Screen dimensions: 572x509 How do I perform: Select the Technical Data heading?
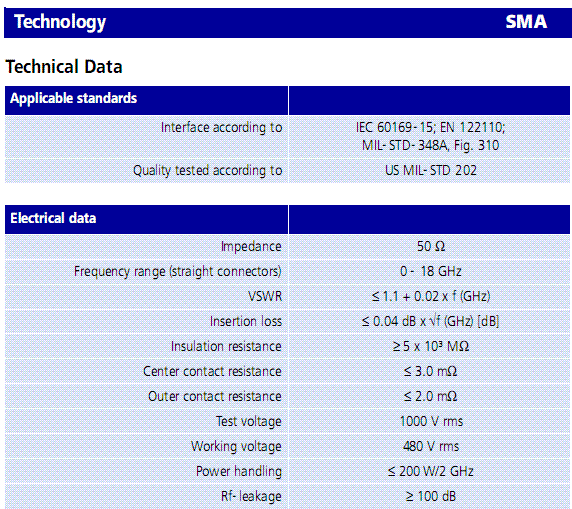64,67
